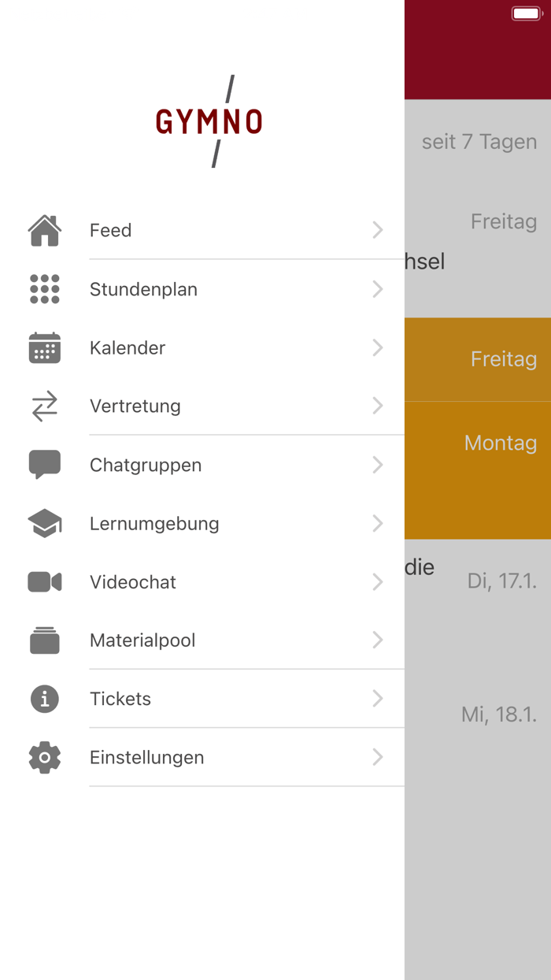Select the speech bubble icon beside Chatgruppen
551x980 pixels.
(x=44, y=464)
